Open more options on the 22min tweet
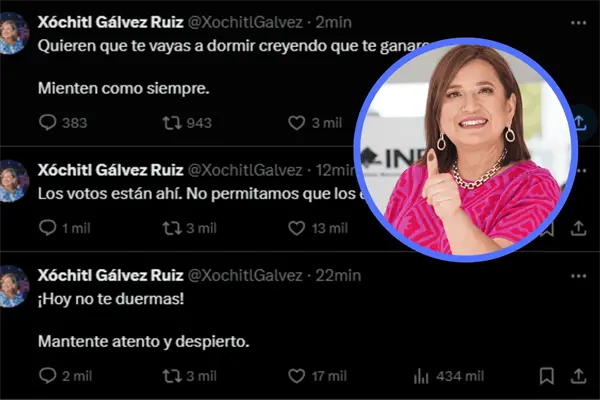600x400 pixels. 578,276
